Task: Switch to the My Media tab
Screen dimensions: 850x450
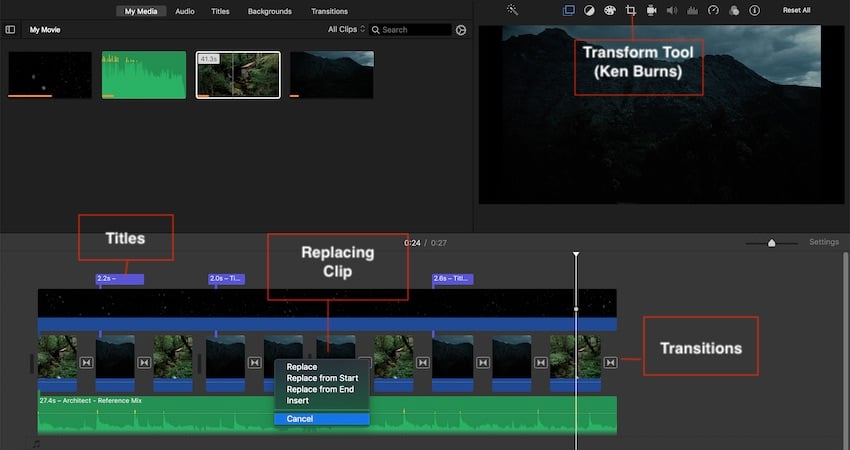Action: (x=141, y=11)
